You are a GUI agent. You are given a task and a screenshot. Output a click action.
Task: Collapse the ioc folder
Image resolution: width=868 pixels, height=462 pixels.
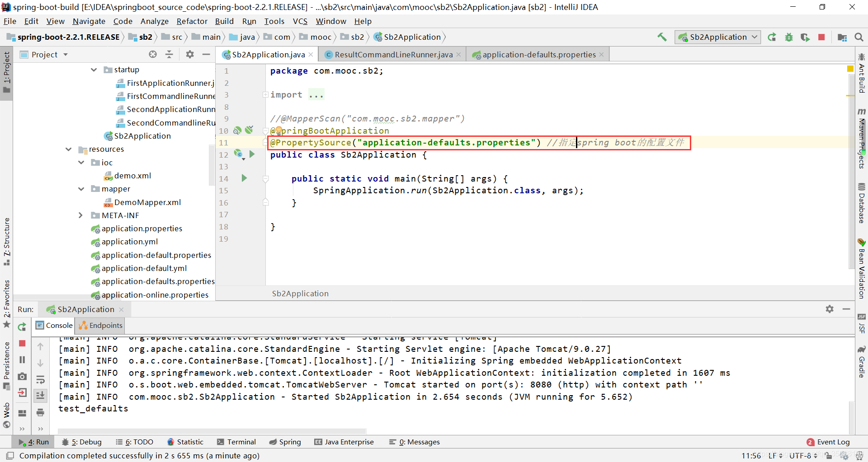81,162
